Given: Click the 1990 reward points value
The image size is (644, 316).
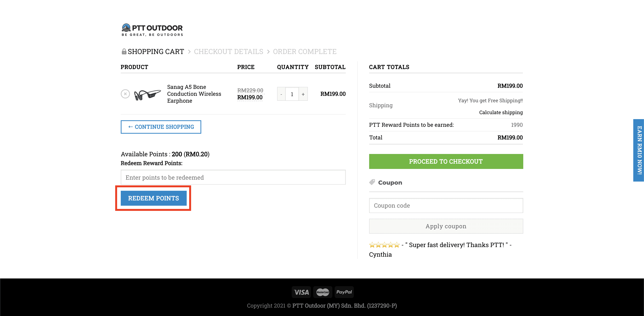Looking at the screenshot, I should 517,125.
